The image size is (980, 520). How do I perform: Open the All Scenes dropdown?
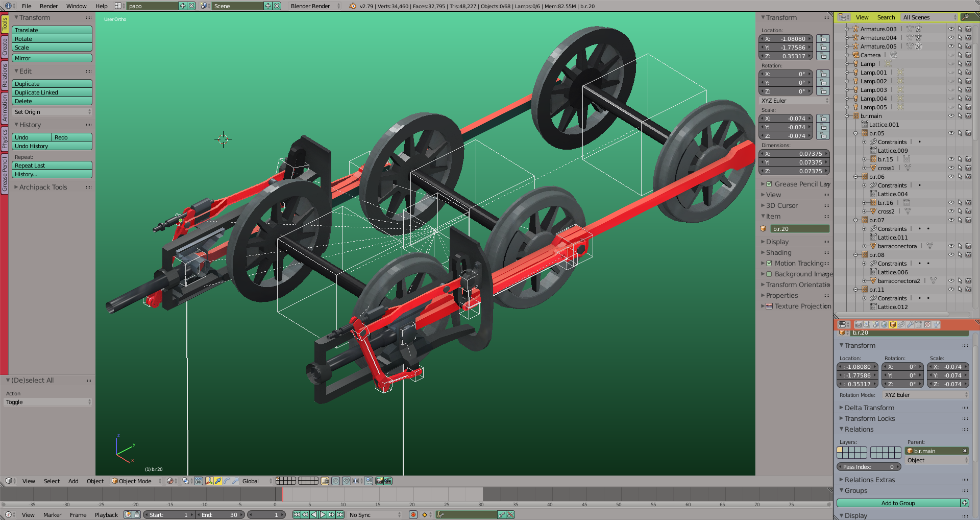929,17
